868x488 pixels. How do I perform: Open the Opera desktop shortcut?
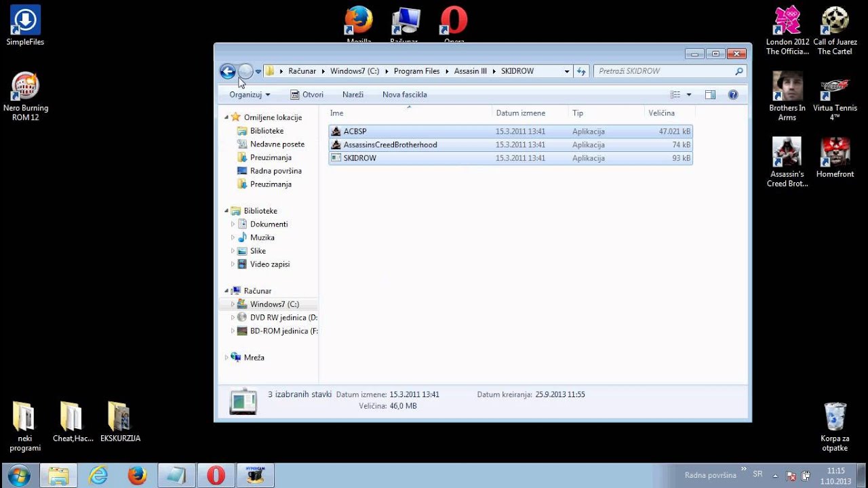454,24
